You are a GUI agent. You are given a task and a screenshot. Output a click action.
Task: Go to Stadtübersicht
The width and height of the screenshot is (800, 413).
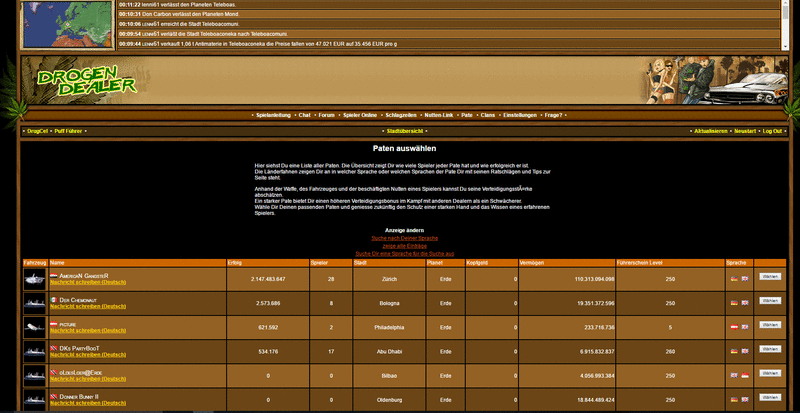coord(405,131)
